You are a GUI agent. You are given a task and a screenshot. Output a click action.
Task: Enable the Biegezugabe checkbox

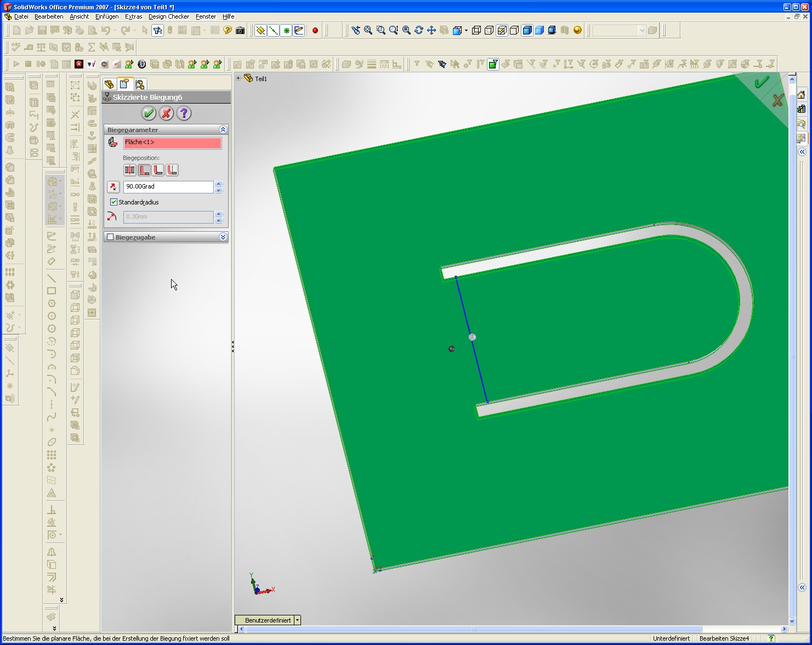coord(110,237)
